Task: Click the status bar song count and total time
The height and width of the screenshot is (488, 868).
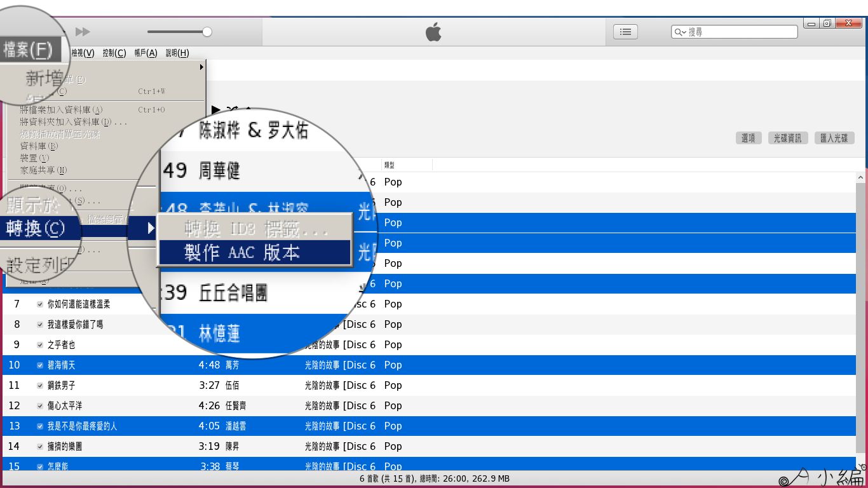Action: [x=435, y=479]
